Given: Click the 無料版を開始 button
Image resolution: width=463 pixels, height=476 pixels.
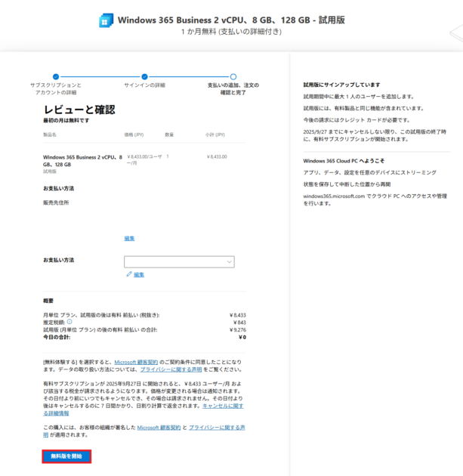Looking at the screenshot, I should point(66,456).
